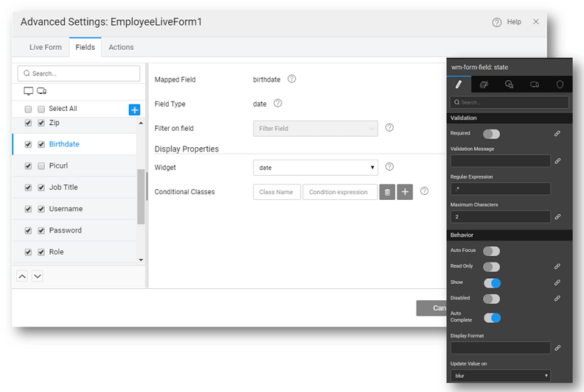
Task: Switch to the Live Form tab
Action: point(46,47)
